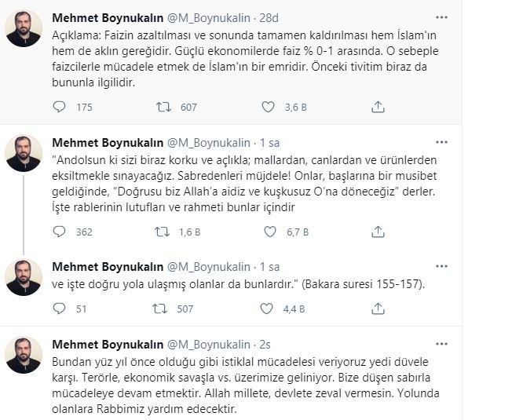The height and width of the screenshot is (420, 512).
Task: Share the Andolsun ki tweet
Action: point(378,232)
